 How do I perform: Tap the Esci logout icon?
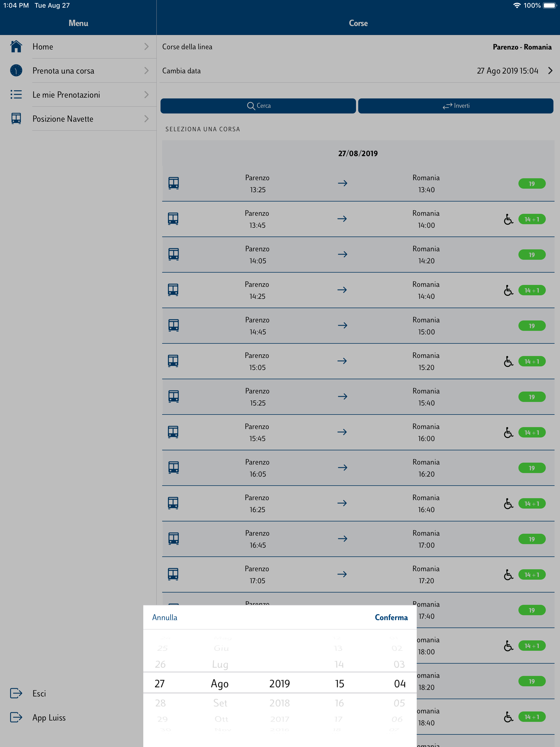tap(16, 693)
